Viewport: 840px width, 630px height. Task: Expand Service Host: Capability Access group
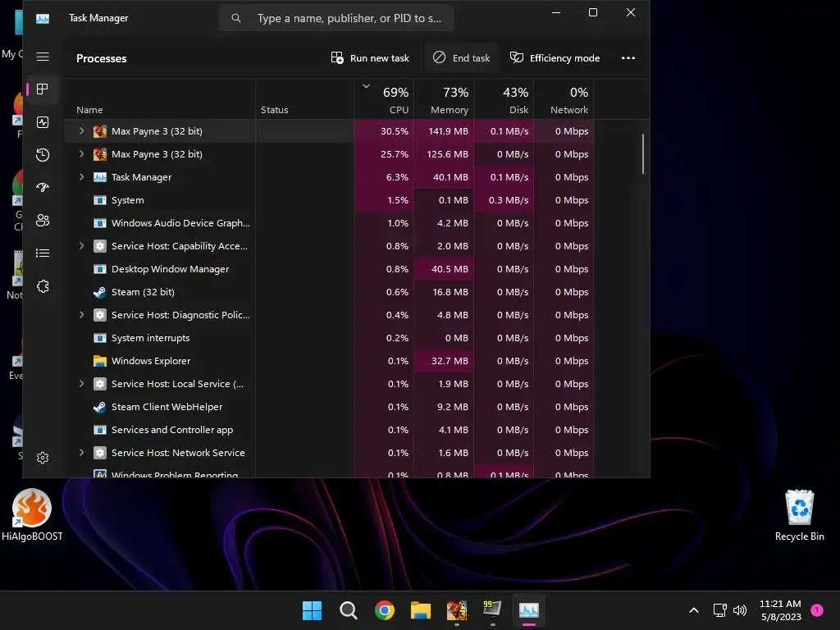[x=81, y=246]
